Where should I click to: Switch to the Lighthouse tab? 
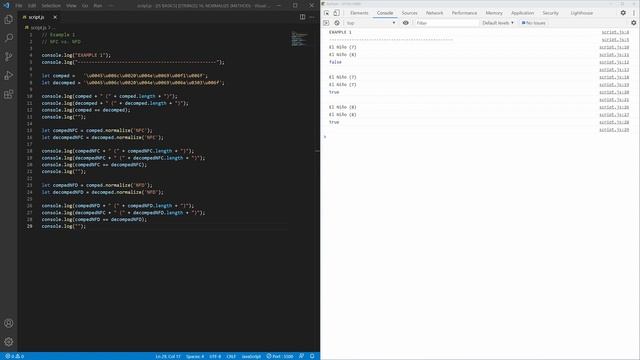pyautogui.click(x=582, y=13)
